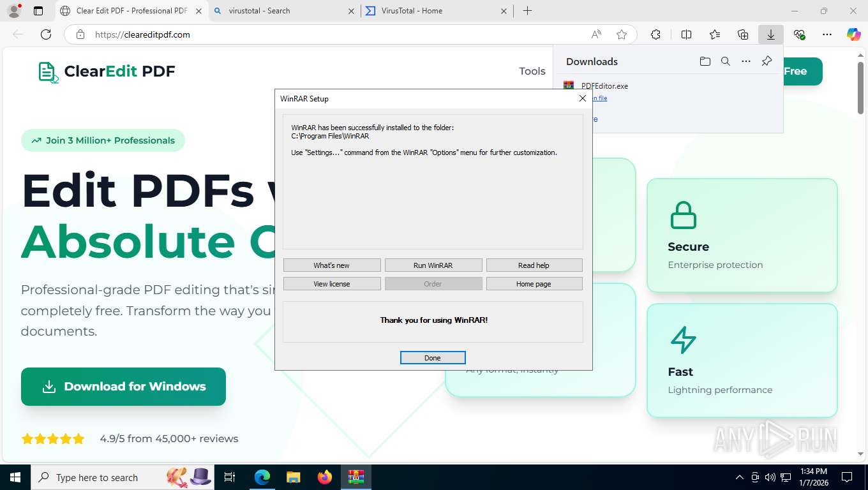868x490 pixels.
Task: Click the Open file link
Action: tap(600, 98)
